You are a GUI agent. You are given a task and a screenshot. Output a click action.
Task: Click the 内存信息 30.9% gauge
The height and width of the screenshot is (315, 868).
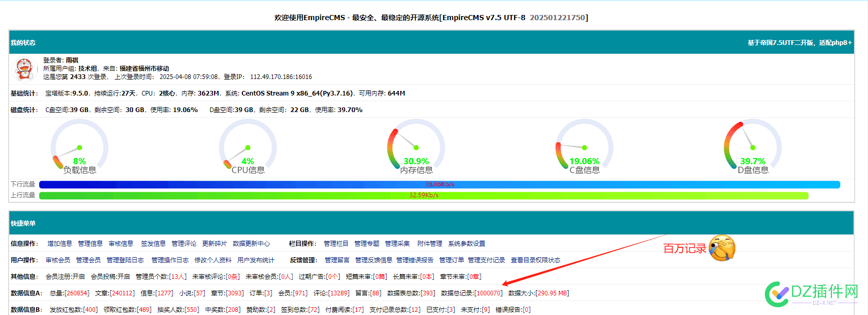(x=416, y=147)
